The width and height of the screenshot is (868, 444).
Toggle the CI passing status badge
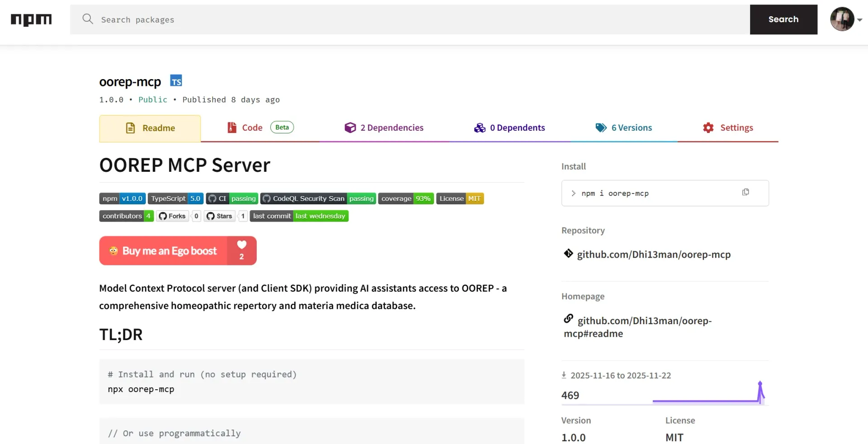(x=232, y=198)
